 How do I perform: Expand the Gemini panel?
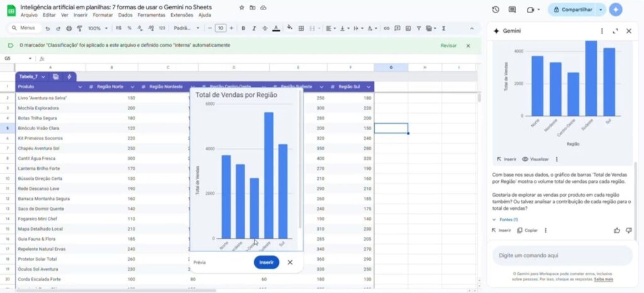(x=615, y=31)
